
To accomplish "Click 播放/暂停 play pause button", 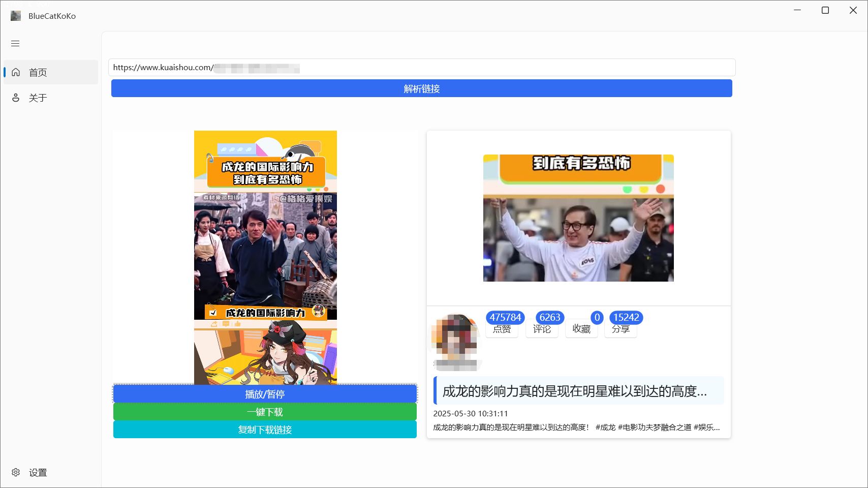I will click(265, 394).
